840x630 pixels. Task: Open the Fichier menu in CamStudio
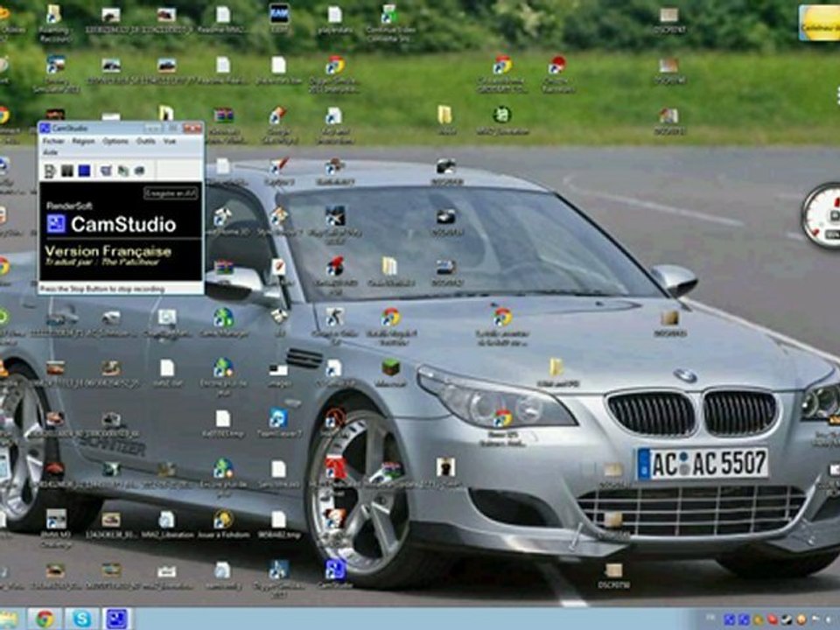(x=53, y=141)
